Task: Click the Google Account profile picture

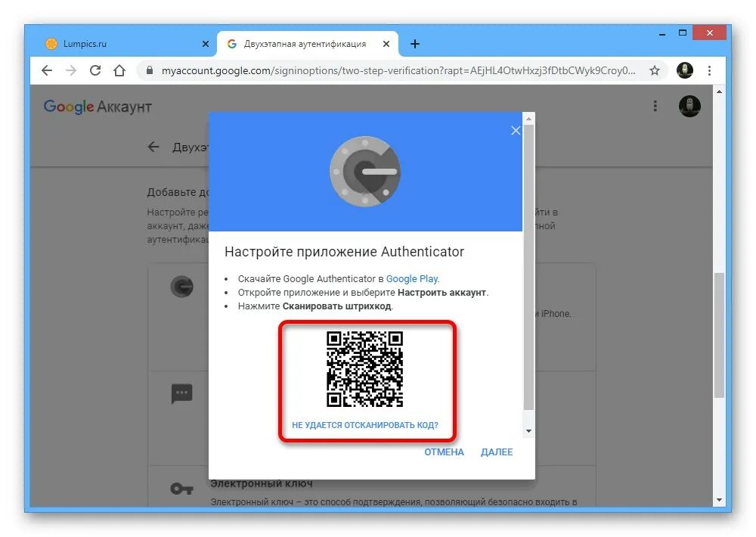Action: 689,106
